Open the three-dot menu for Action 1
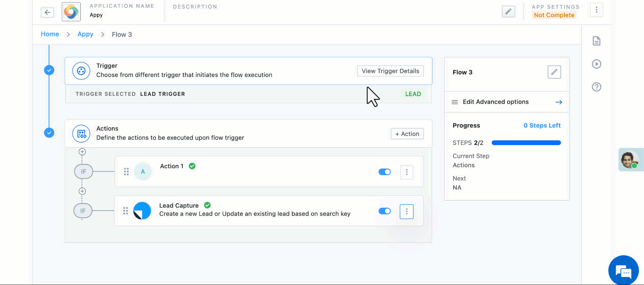644x285 pixels. pyautogui.click(x=407, y=172)
